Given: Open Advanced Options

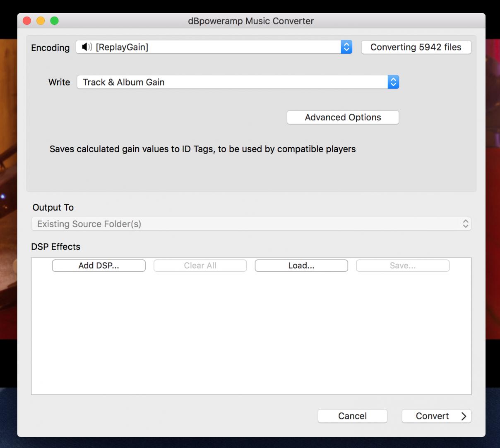Looking at the screenshot, I should point(343,117).
